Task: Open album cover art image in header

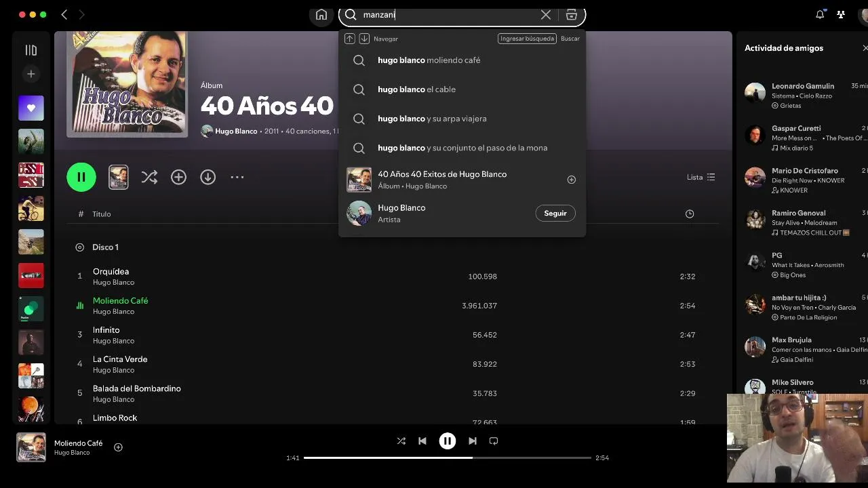Action: pyautogui.click(x=127, y=84)
